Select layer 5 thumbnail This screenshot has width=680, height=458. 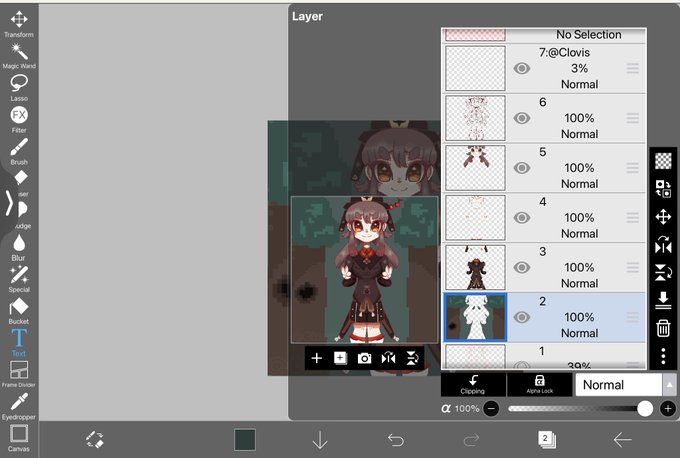(475, 168)
